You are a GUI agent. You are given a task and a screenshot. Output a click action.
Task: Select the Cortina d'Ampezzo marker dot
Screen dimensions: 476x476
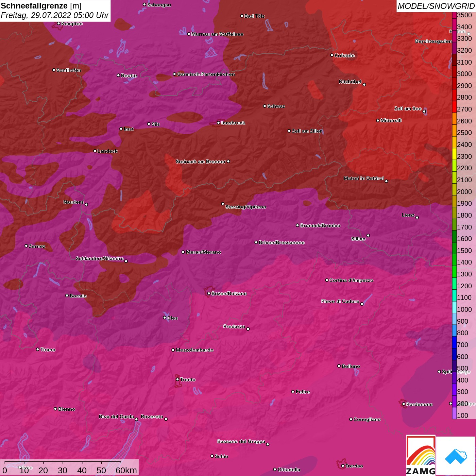click(x=327, y=280)
